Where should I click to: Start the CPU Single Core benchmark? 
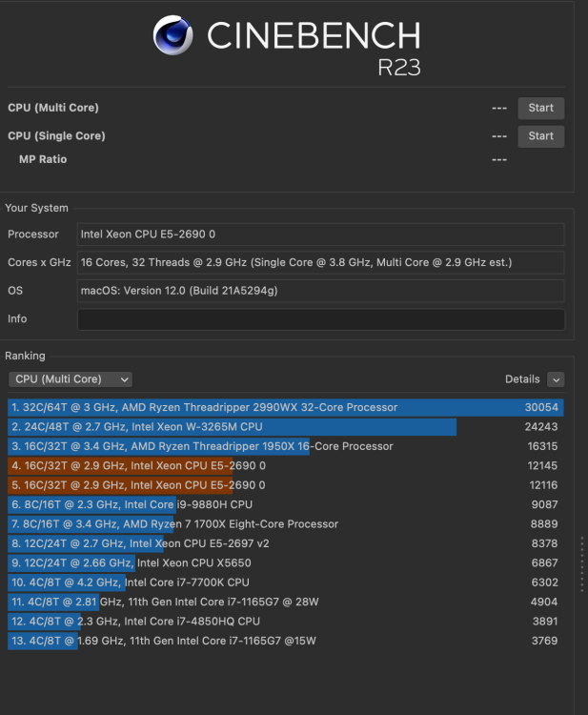point(540,136)
